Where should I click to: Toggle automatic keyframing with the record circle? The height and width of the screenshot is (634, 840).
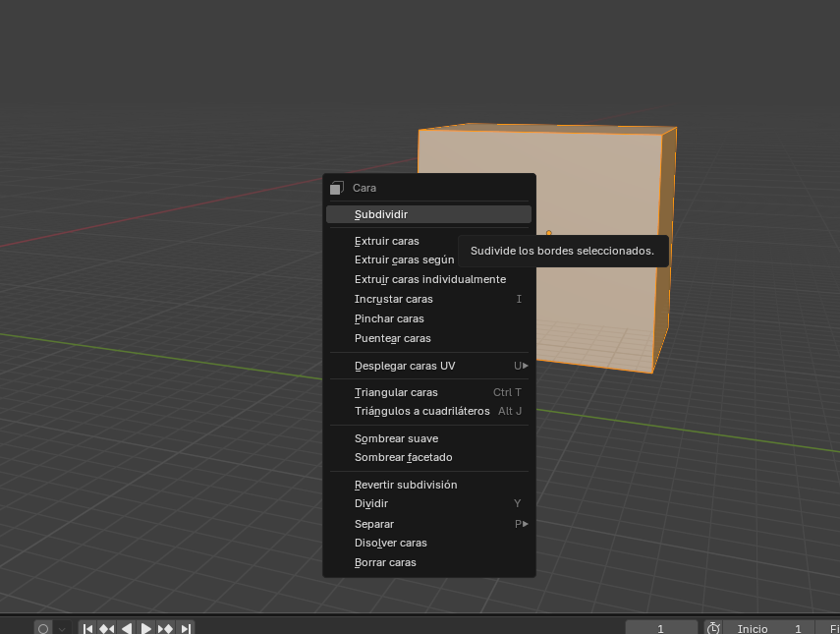[x=42, y=628]
